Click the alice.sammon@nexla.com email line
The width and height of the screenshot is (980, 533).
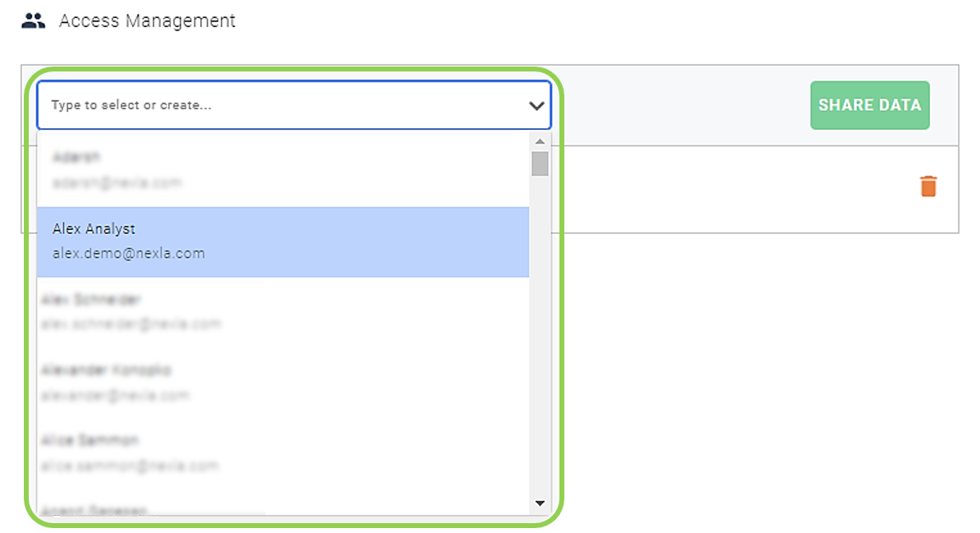point(130,466)
